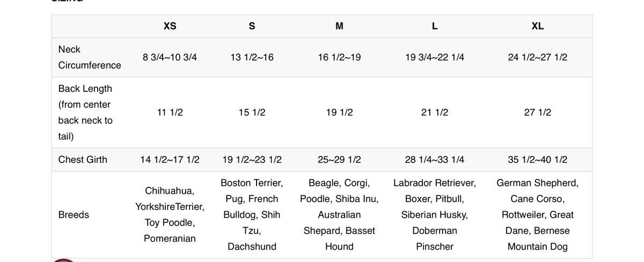
Task: Select the S size column header
Action: (x=252, y=26)
